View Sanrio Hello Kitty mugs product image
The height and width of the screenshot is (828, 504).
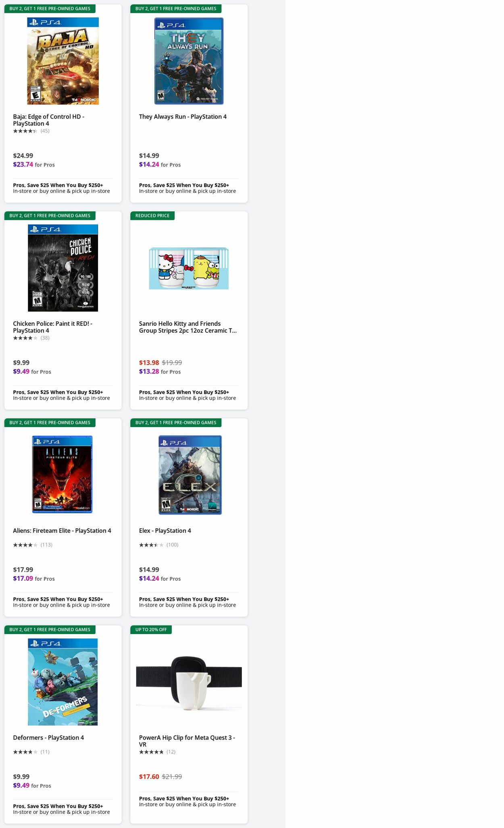(189, 268)
